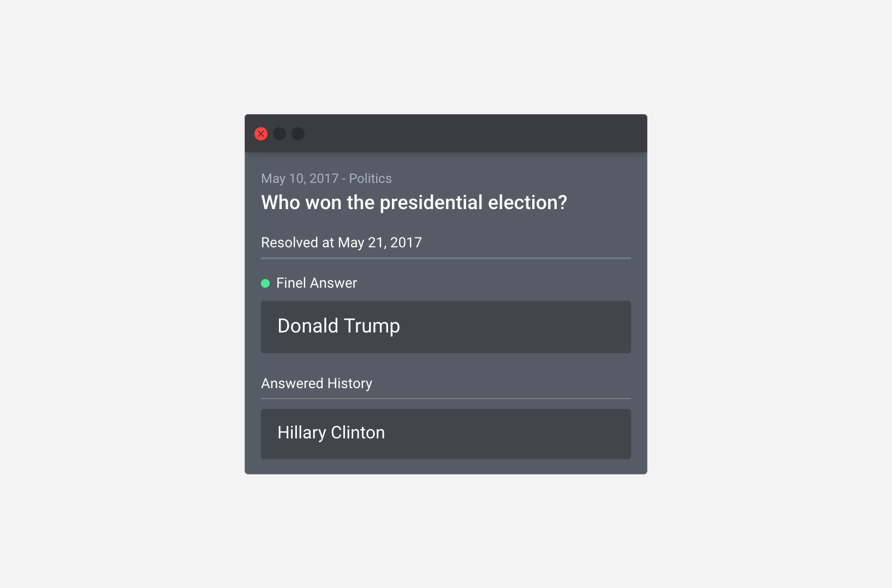This screenshot has height=588, width=892.
Task: Click the empty right side of Hillary Clinton box
Action: (x=546, y=434)
